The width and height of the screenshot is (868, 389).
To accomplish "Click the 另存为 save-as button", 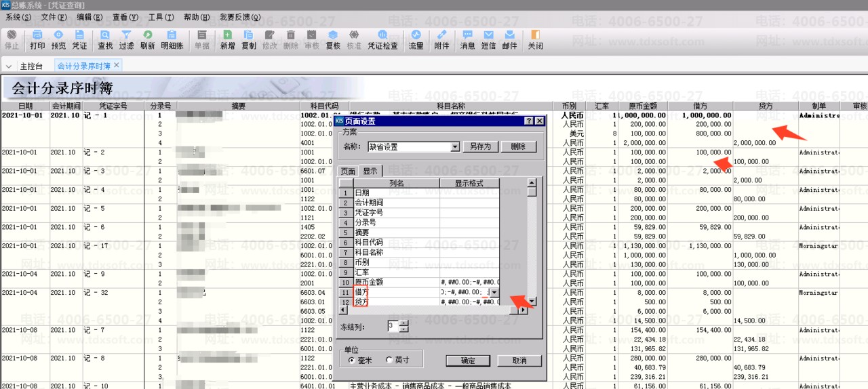I will tap(479, 147).
